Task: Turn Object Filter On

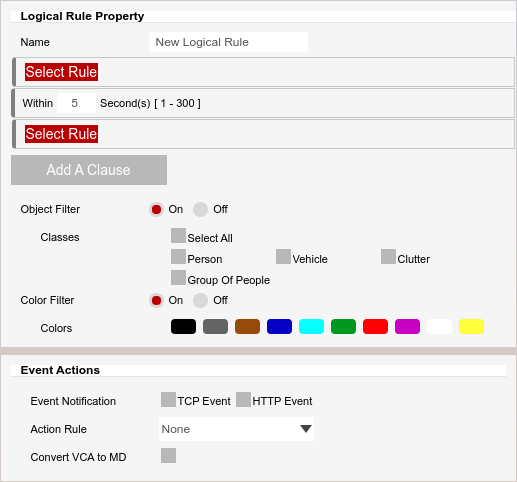Action: pos(156,209)
